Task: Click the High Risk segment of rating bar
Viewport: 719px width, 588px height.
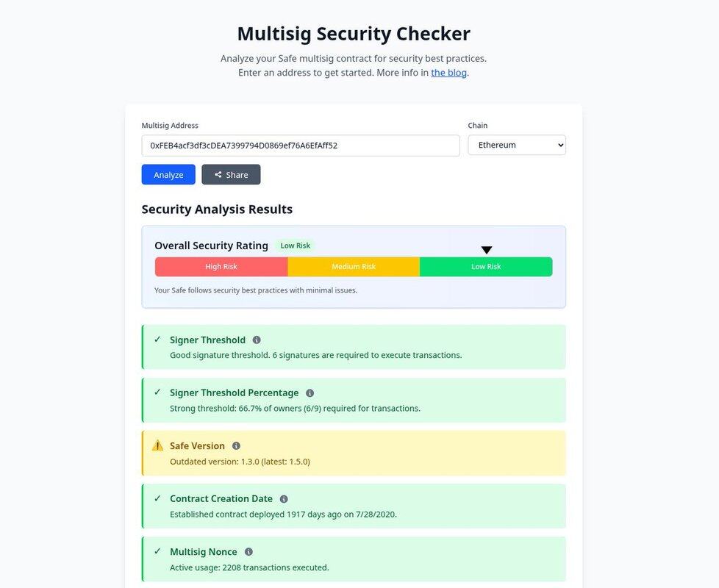Action: [x=221, y=267]
